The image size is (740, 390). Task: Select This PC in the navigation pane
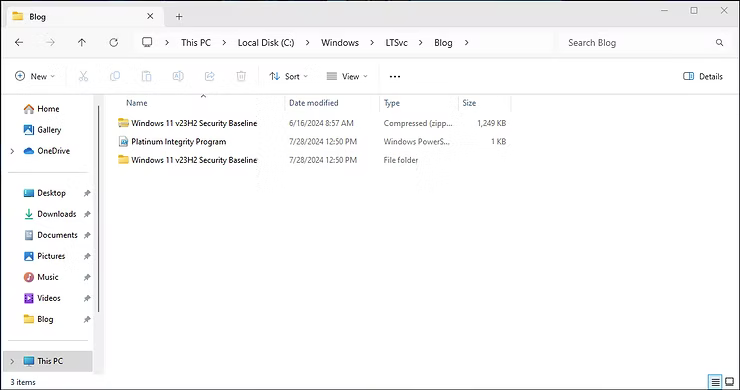[x=48, y=361]
